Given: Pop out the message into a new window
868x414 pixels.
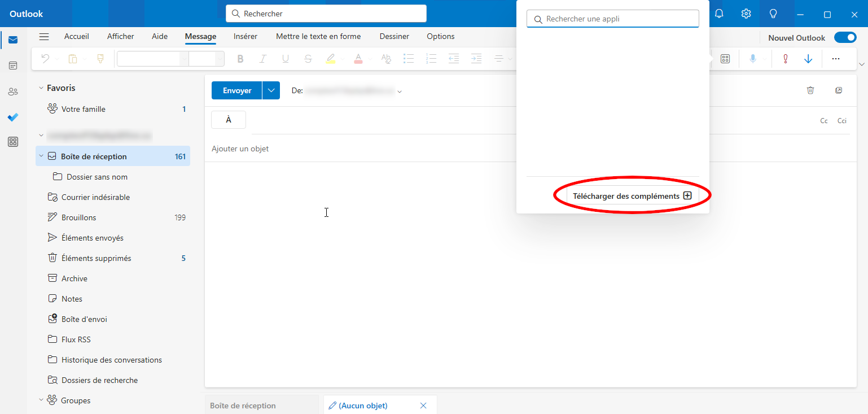Looking at the screenshot, I should (x=839, y=90).
